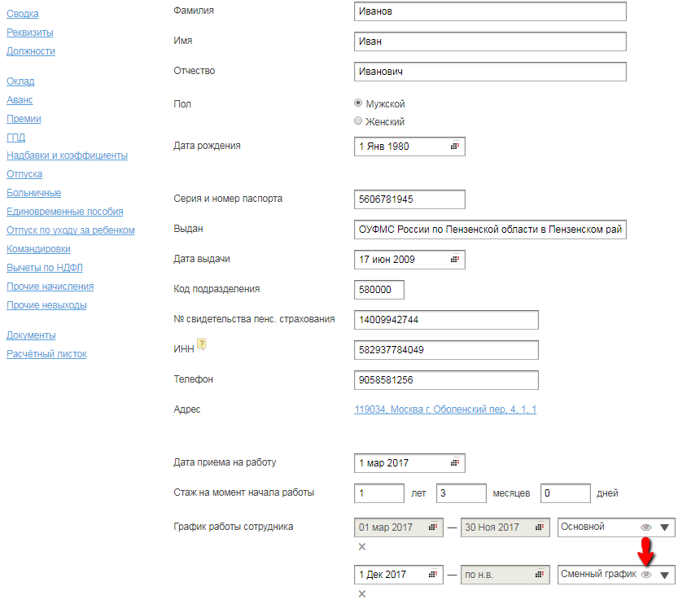Go to Премии section
This screenshot has width=700, height=604.
click(x=24, y=119)
